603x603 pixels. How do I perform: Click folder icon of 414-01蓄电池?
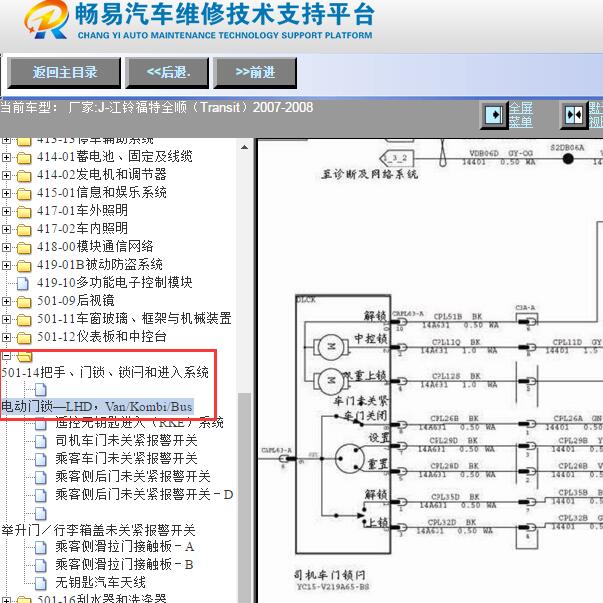point(24,158)
